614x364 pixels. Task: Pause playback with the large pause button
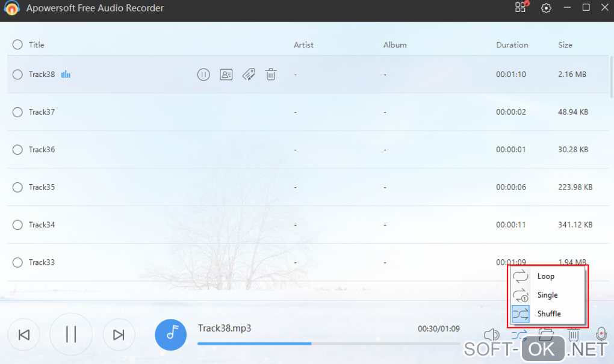(71, 335)
